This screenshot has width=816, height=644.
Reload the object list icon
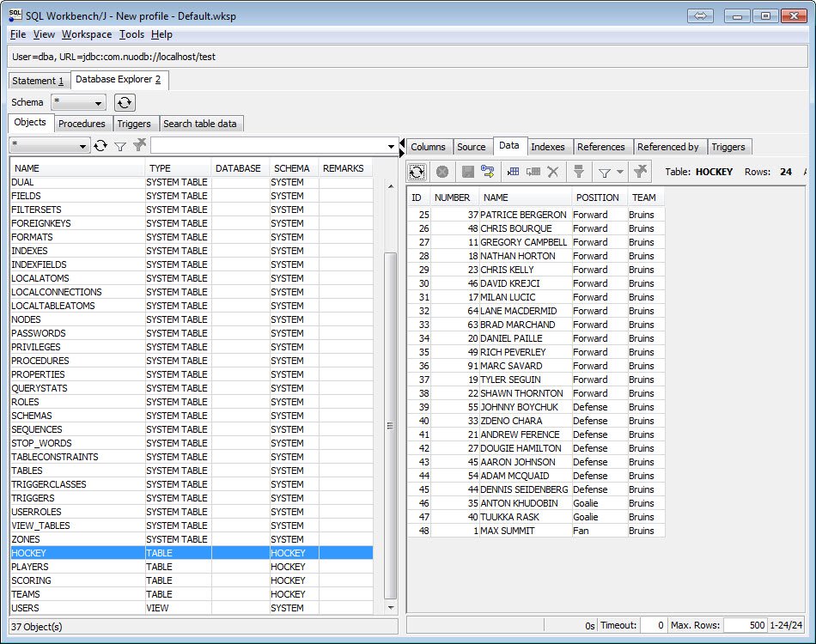tap(100, 146)
